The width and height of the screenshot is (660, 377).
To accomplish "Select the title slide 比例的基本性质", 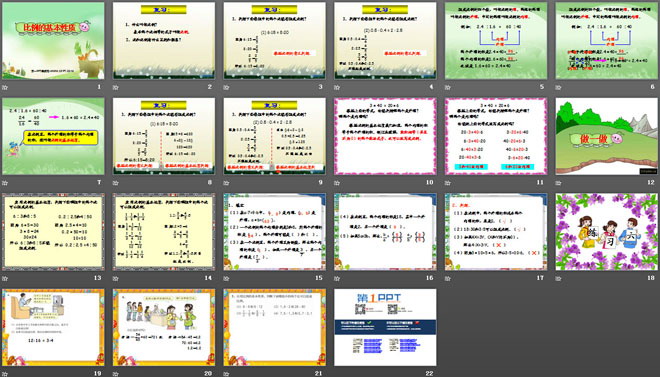I will tap(53, 41).
